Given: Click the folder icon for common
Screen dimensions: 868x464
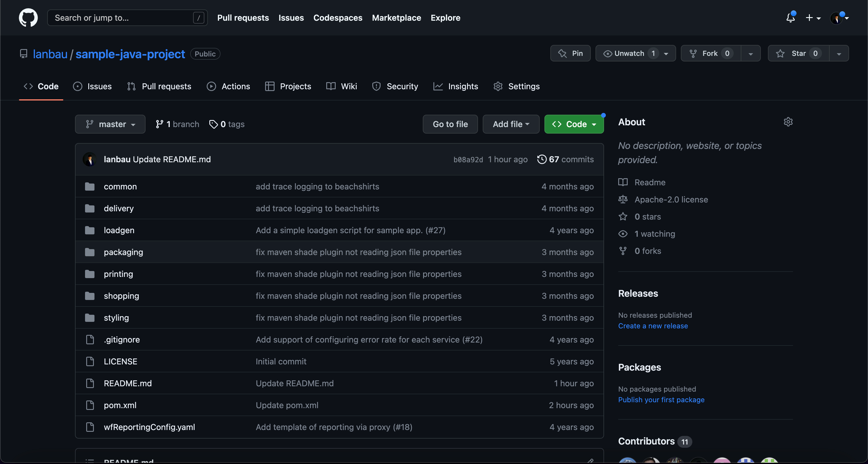Looking at the screenshot, I should (x=90, y=186).
